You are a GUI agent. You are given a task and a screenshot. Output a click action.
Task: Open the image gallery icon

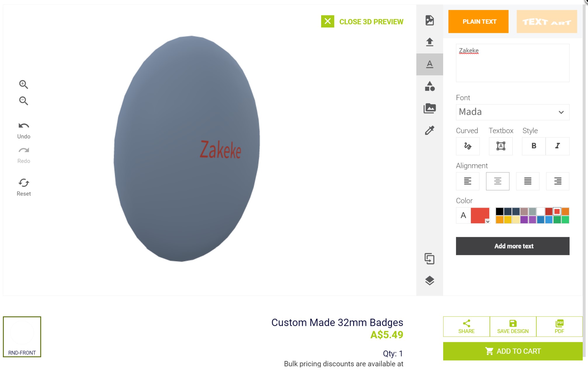429,108
